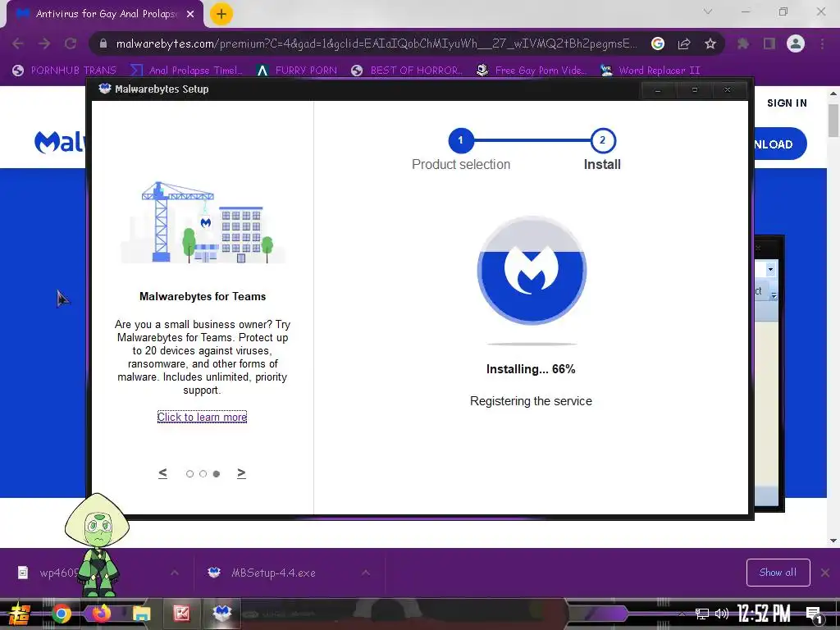Close the active browser tab
This screenshot has width=840, height=630.
click(190, 14)
